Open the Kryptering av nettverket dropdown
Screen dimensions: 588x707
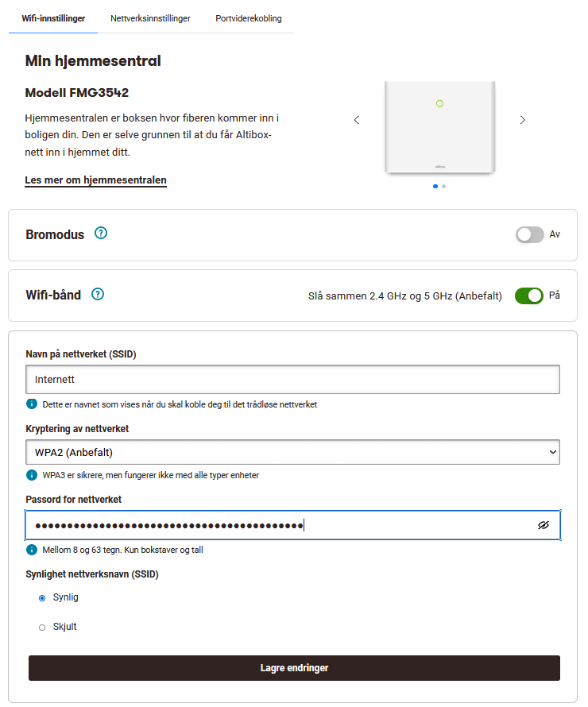tap(292, 452)
